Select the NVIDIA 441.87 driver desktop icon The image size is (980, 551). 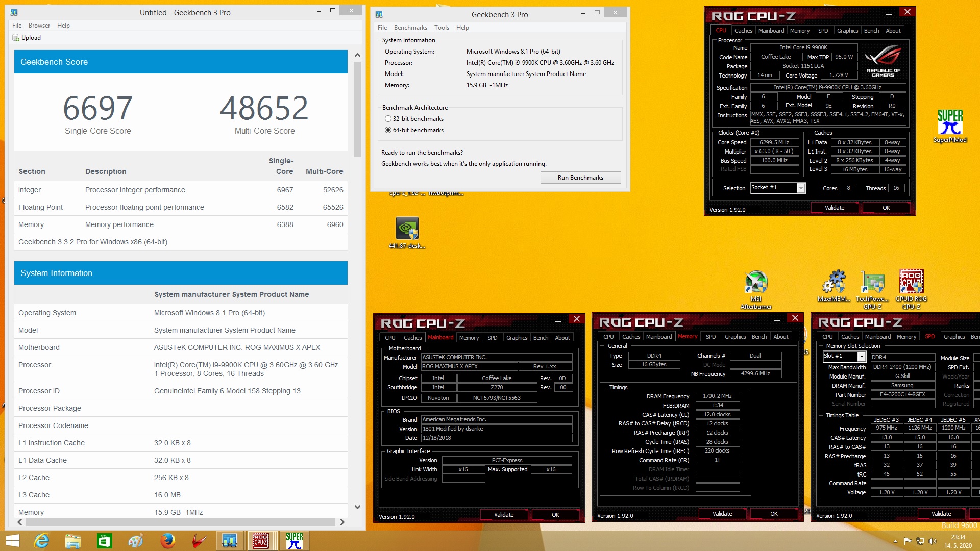click(x=407, y=233)
